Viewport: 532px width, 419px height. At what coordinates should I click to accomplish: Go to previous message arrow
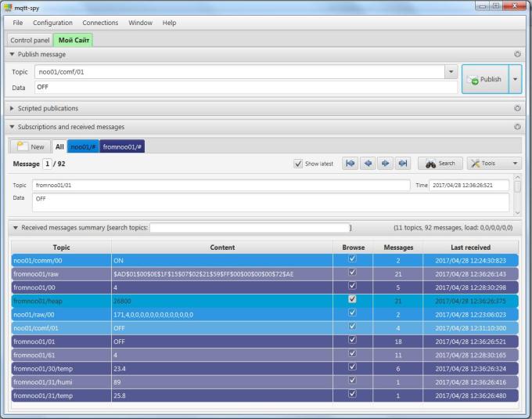[368, 164]
